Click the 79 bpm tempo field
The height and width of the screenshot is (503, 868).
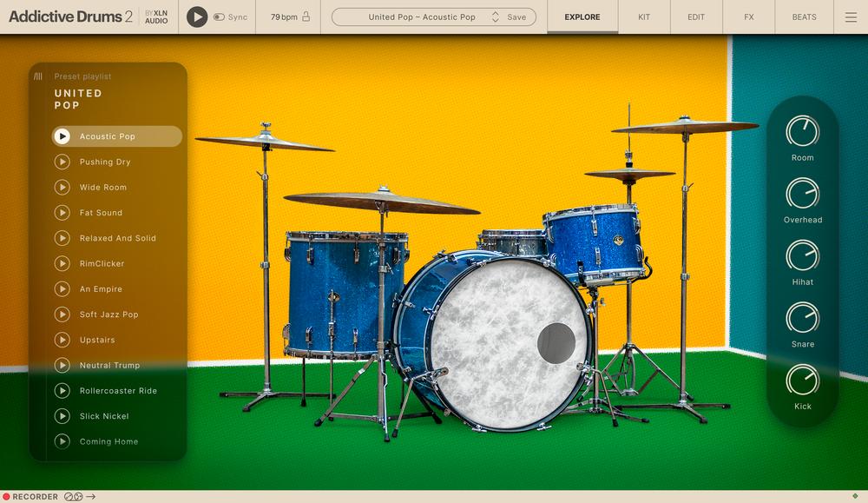pyautogui.click(x=283, y=17)
